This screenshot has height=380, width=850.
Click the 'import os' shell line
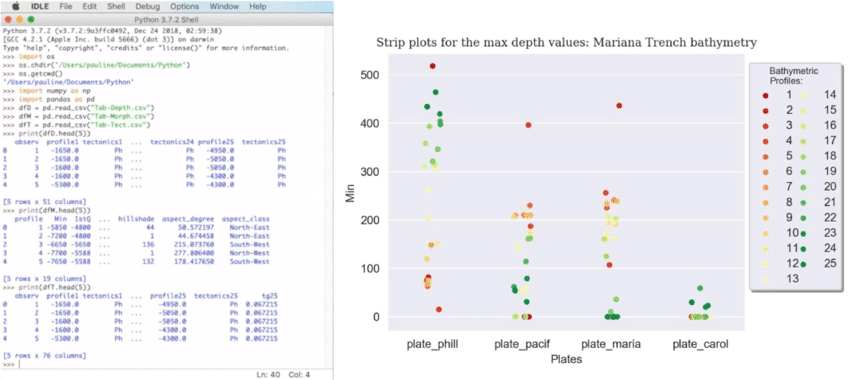(x=29, y=57)
